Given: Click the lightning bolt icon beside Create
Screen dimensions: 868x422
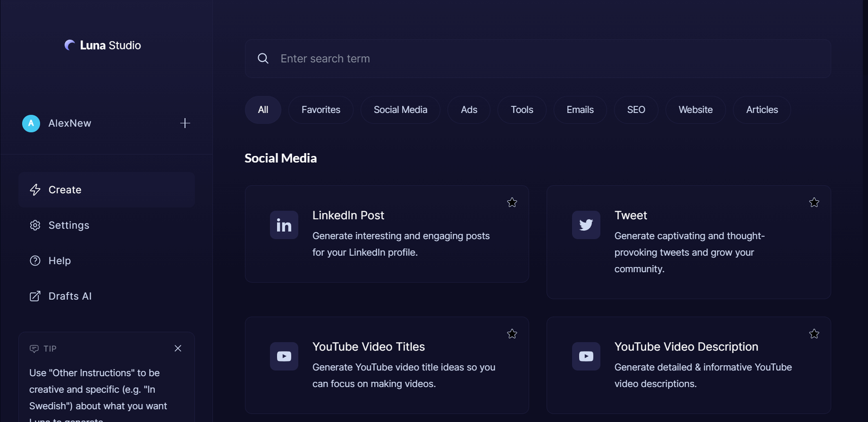Looking at the screenshot, I should tap(35, 190).
